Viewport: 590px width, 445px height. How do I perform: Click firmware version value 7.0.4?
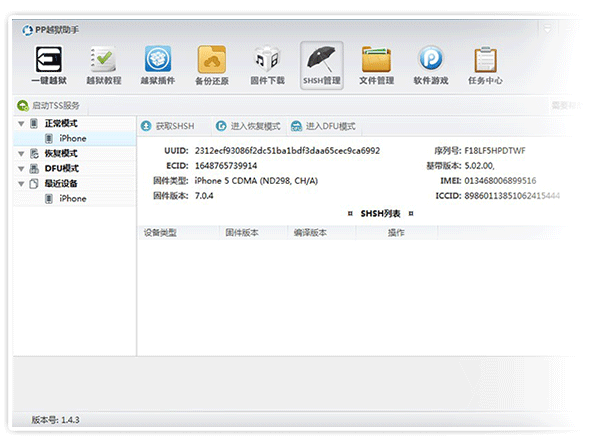[x=204, y=196]
